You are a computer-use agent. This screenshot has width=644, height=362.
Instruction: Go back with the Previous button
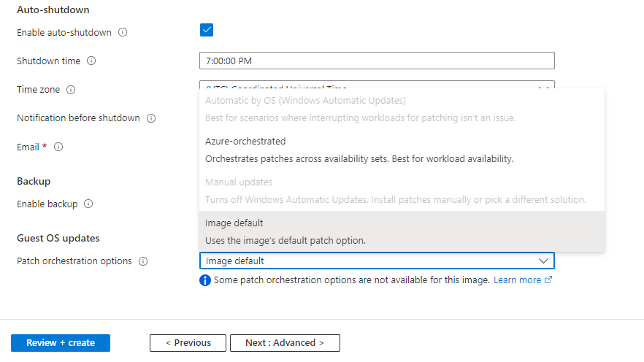click(x=188, y=343)
